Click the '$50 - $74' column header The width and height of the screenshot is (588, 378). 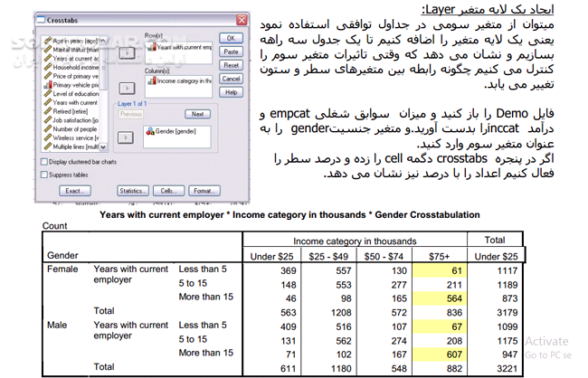point(384,257)
